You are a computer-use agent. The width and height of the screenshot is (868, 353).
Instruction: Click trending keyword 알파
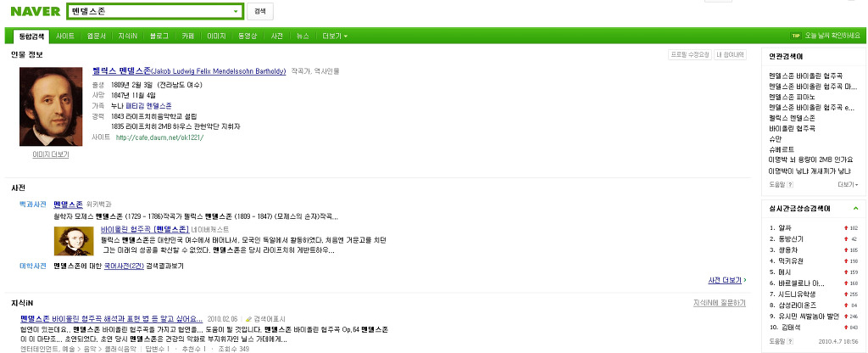click(x=785, y=228)
